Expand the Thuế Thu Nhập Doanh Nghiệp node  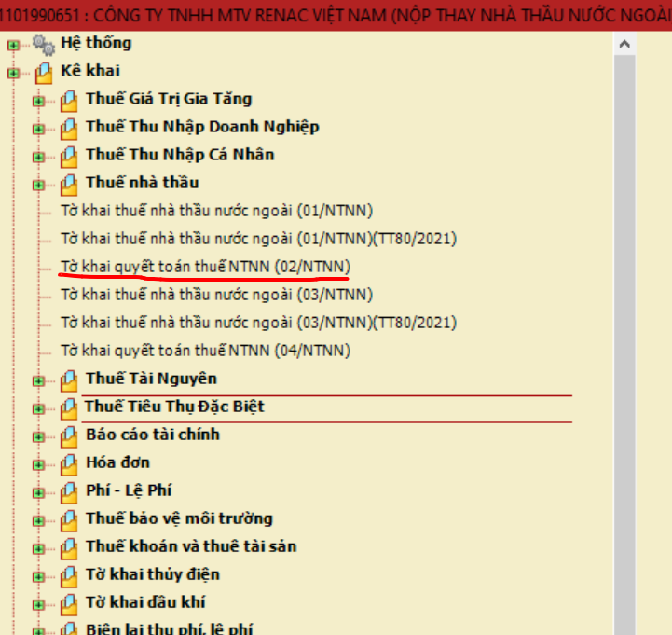(38, 129)
